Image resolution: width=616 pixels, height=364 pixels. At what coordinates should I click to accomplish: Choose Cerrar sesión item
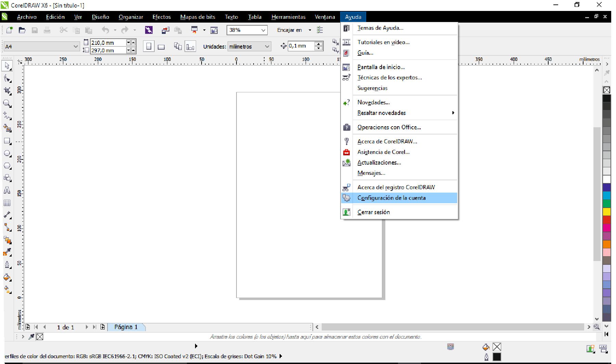pos(399,212)
